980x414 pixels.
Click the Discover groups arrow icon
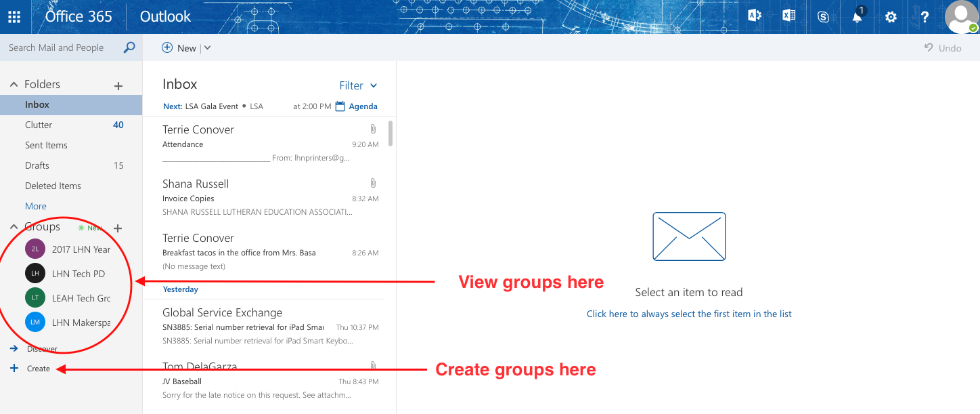pos(14,348)
